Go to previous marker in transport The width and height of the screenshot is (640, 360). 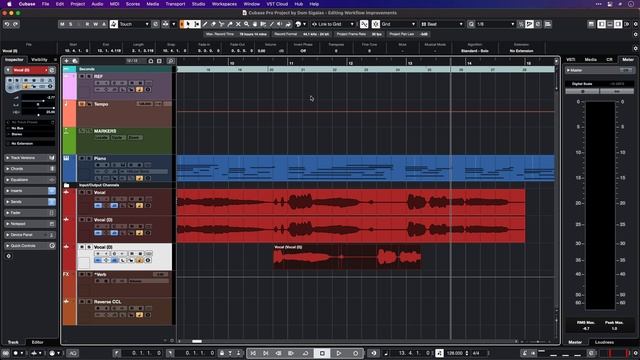[x=253, y=353]
